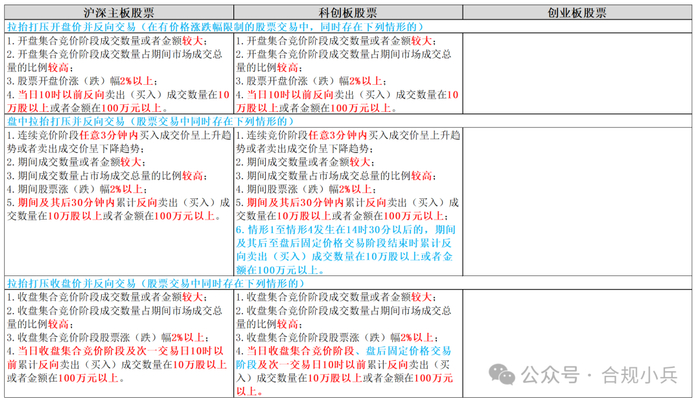Click 沪深主板 line 3. 期间成交数量占市场成交总量的比例较高
The height and width of the screenshot is (403, 700).
(107, 176)
